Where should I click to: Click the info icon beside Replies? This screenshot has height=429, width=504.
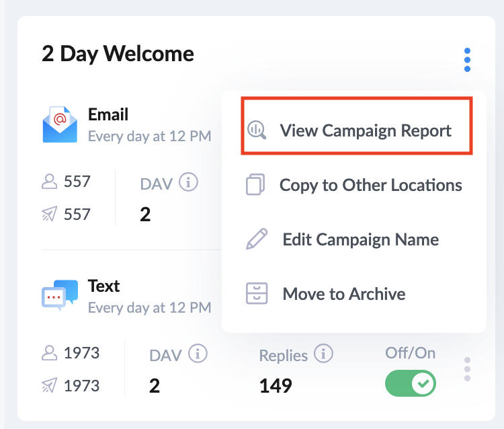tap(324, 354)
